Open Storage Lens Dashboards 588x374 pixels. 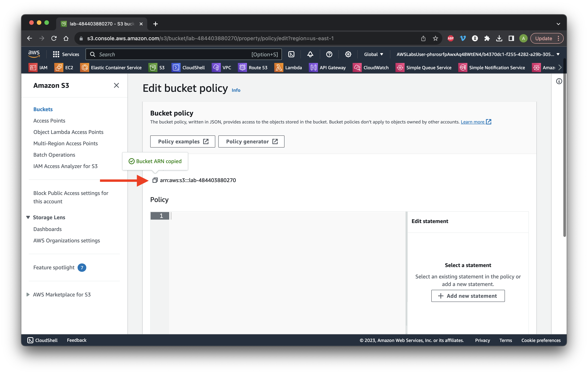coord(48,229)
